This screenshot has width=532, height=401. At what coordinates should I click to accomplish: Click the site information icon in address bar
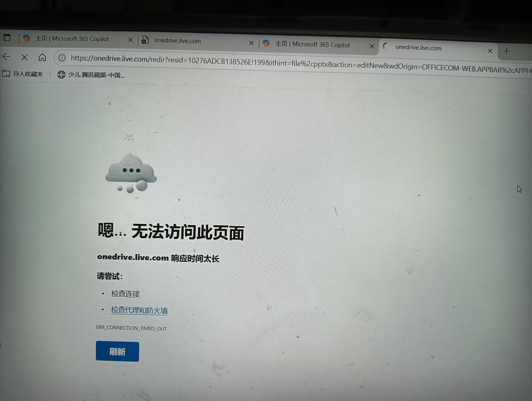[62, 58]
